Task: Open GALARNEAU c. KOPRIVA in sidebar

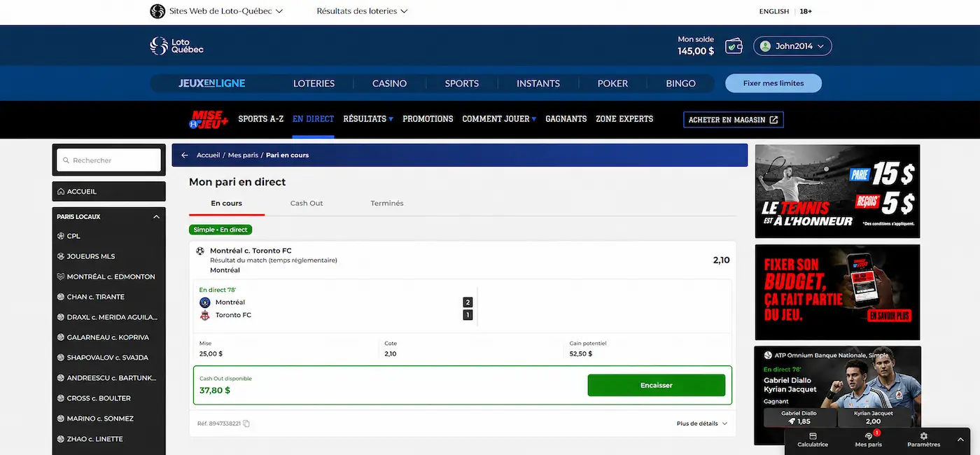Action: [x=108, y=338]
